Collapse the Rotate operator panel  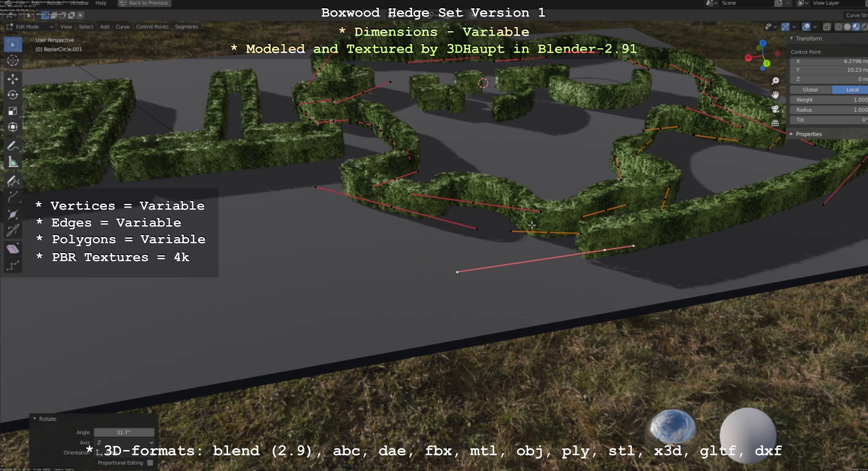tap(34, 419)
